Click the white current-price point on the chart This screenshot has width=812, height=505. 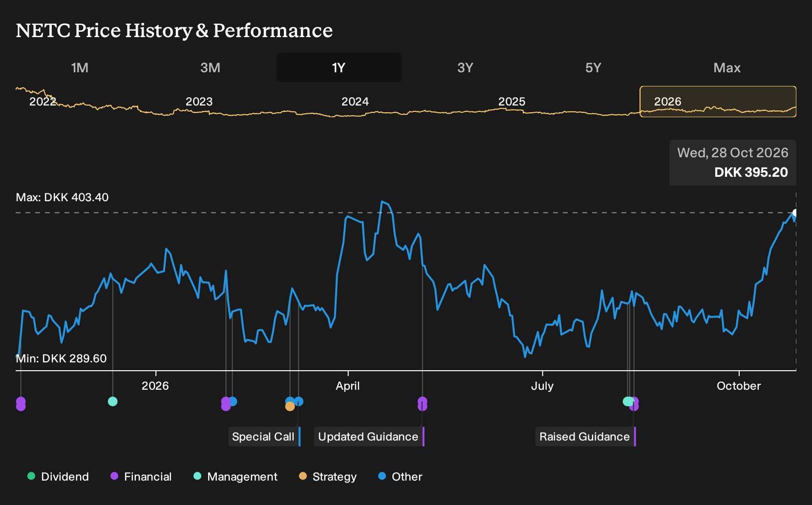click(x=795, y=213)
